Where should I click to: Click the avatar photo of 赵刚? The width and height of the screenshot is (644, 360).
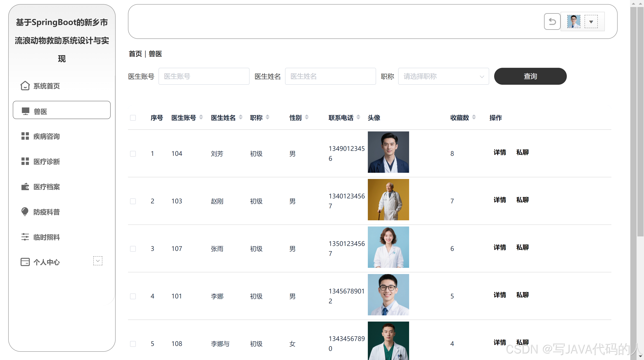(x=388, y=199)
